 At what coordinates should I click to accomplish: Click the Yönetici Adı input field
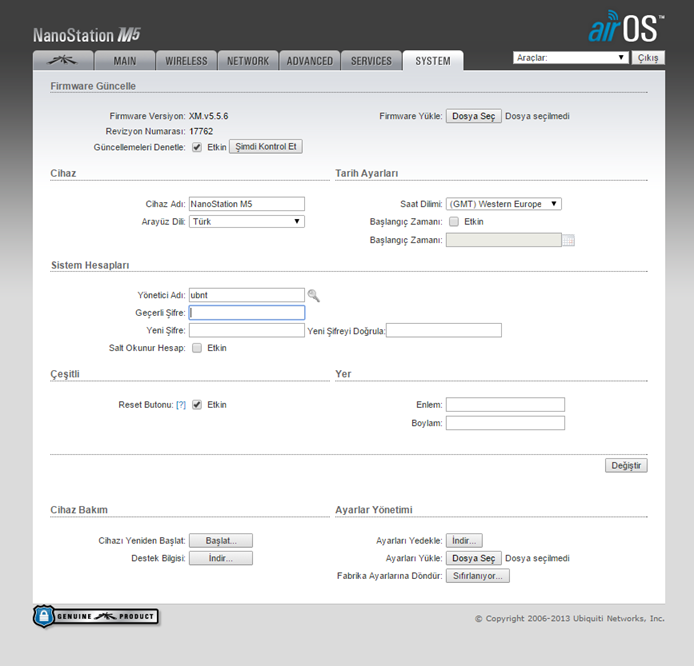click(x=247, y=295)
